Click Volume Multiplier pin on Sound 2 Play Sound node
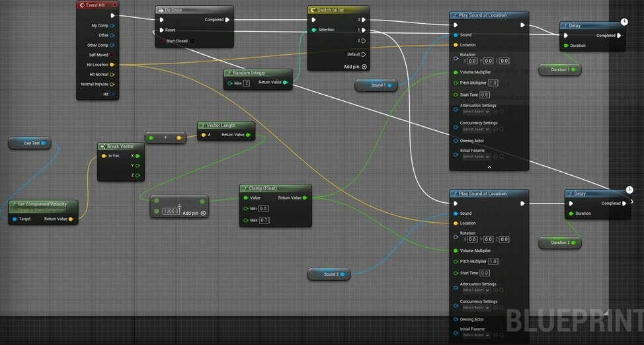This screenshot has width=644, height=345. tap(456, 250)
